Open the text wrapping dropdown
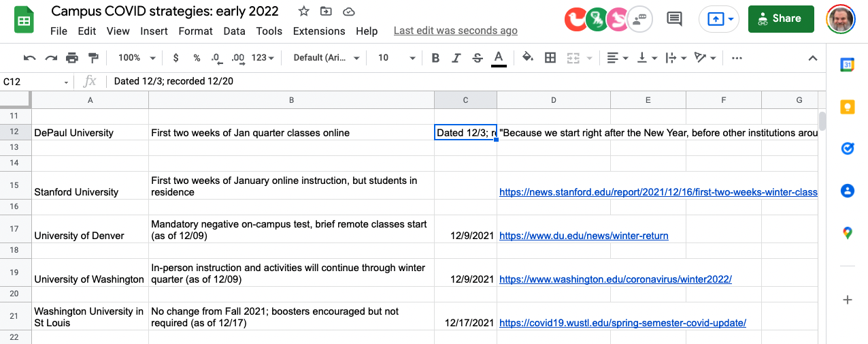 [x=675, y=58]
